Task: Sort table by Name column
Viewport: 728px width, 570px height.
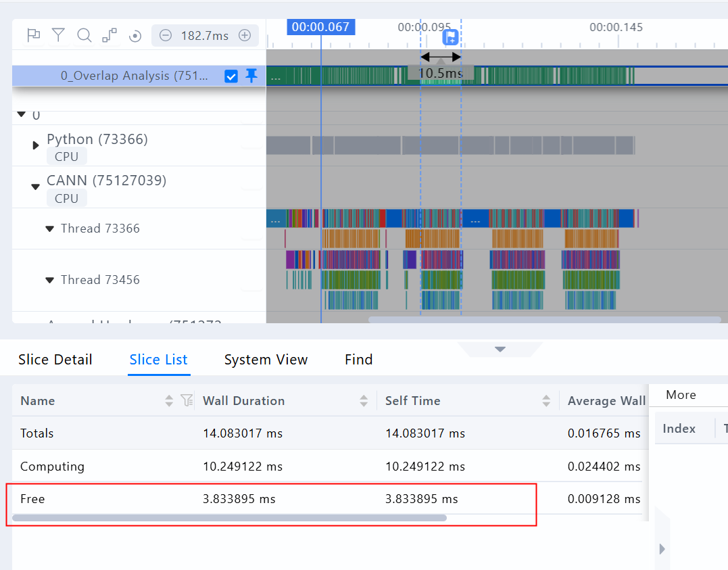Action: tap(169, 401)
